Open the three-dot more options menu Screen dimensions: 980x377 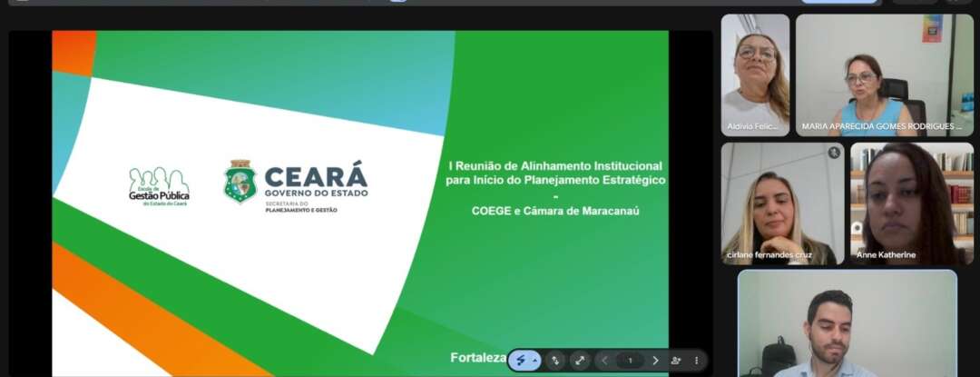point(696,360)
